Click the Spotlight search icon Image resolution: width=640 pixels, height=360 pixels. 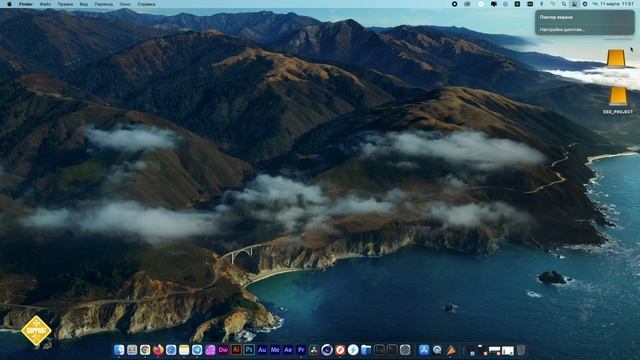(x=564, y=4)
